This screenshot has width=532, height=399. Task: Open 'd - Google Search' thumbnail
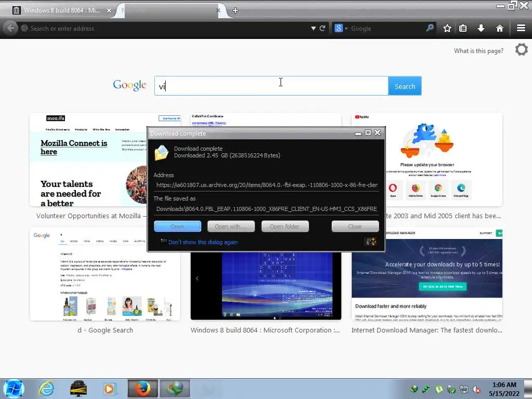coord(105,274)
